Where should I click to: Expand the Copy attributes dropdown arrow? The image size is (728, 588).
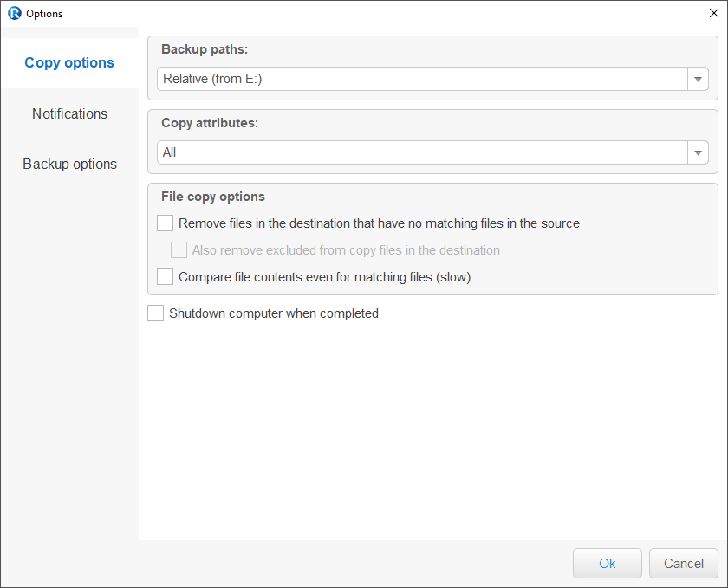click(x=698, y=152)
